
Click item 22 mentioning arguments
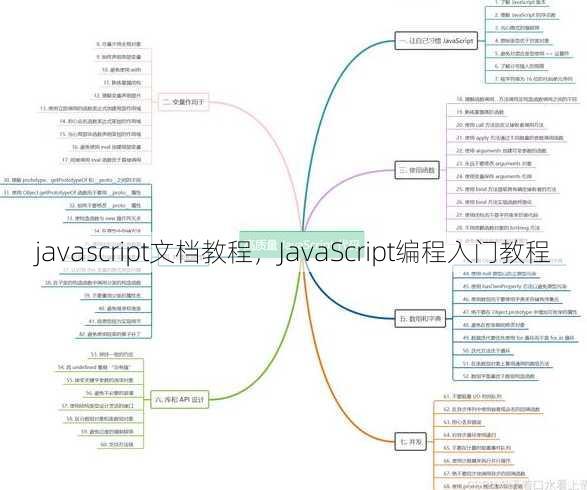click(x=501, y=150)
